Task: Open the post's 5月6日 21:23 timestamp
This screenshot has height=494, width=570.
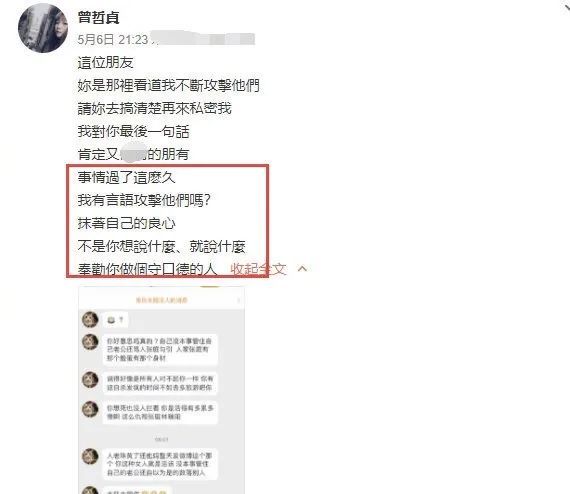Action: tap(113, 40)
